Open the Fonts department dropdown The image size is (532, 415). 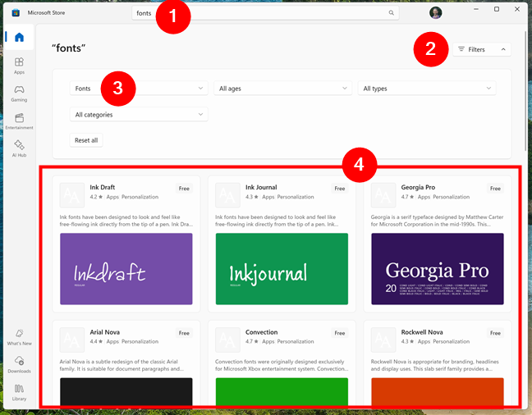[x=139, y=89]
